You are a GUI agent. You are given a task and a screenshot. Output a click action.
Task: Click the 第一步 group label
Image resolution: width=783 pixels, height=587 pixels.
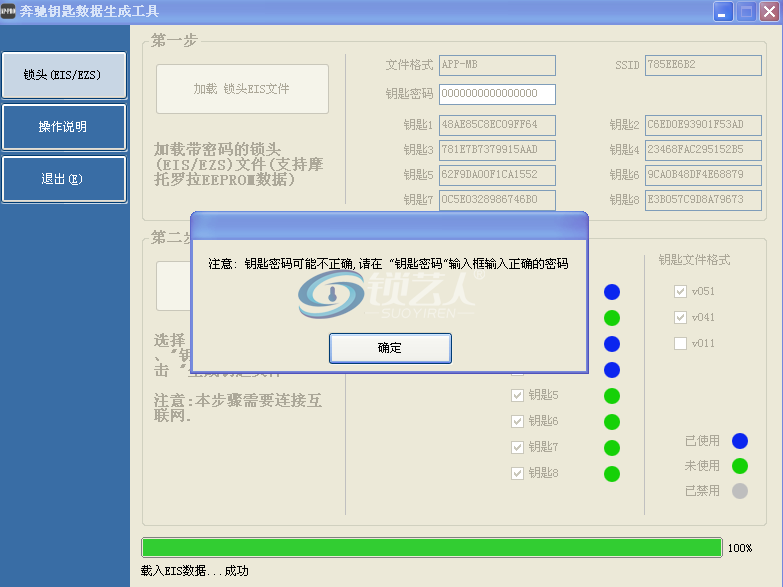pyautogui.click(x=174, y=40)
